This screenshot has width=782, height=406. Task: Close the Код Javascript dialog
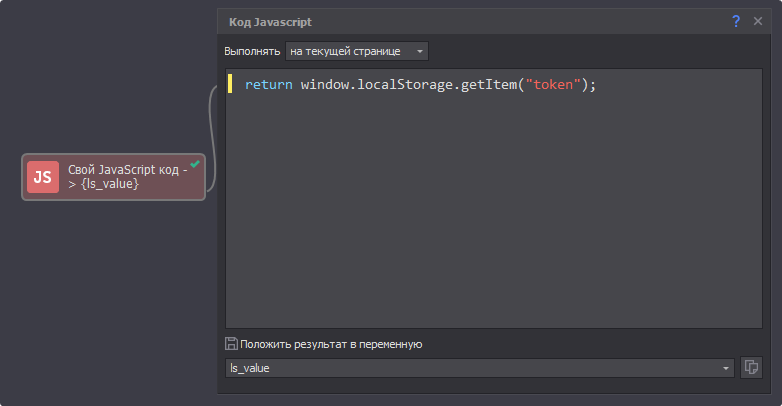pos(758,21)
